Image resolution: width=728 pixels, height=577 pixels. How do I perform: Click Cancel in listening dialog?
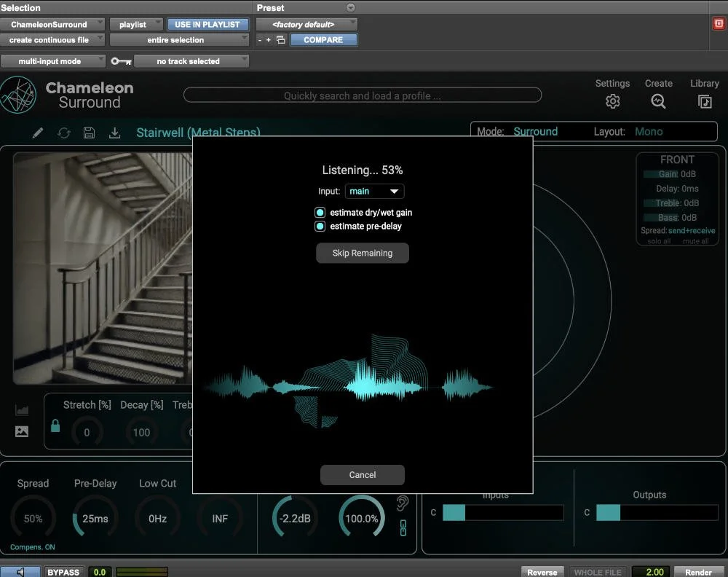coord(362,475)
